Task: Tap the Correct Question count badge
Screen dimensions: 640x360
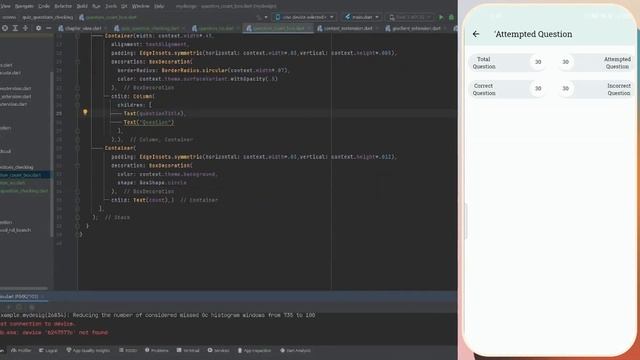Action: (538, 89)
